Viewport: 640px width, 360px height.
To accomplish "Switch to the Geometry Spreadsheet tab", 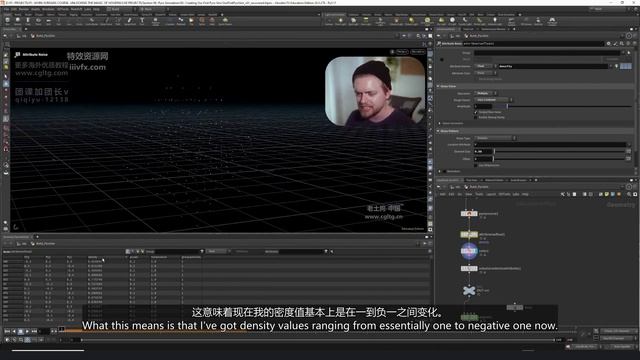I will (16, 237).
